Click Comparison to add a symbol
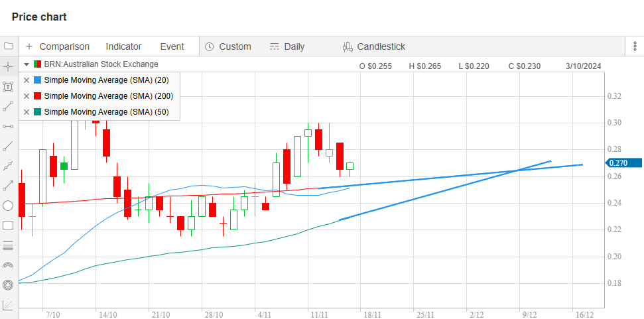Image resolution: width=644 pixels, height=319 pixels. click(57, 46)
